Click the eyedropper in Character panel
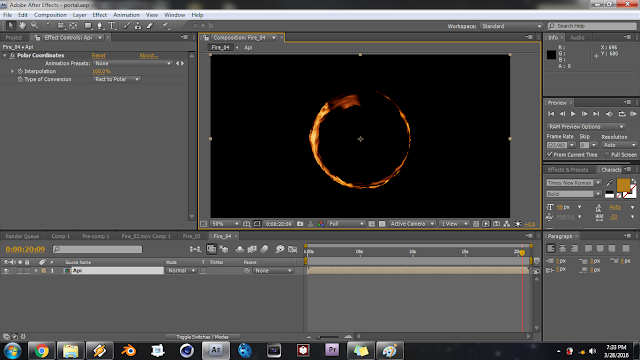Image resolution: width=640 pixels, height=360 pixels. (609, 183)
